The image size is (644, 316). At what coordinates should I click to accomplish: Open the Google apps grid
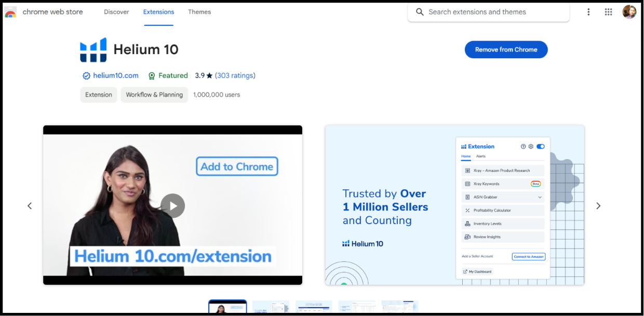[x=608, y=11]
